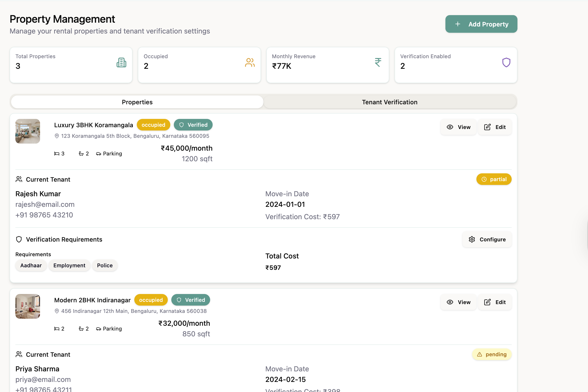Toggle the Police verification requirement
The width and height of the screenshot is (588, 392).
[x=105, y=265]
